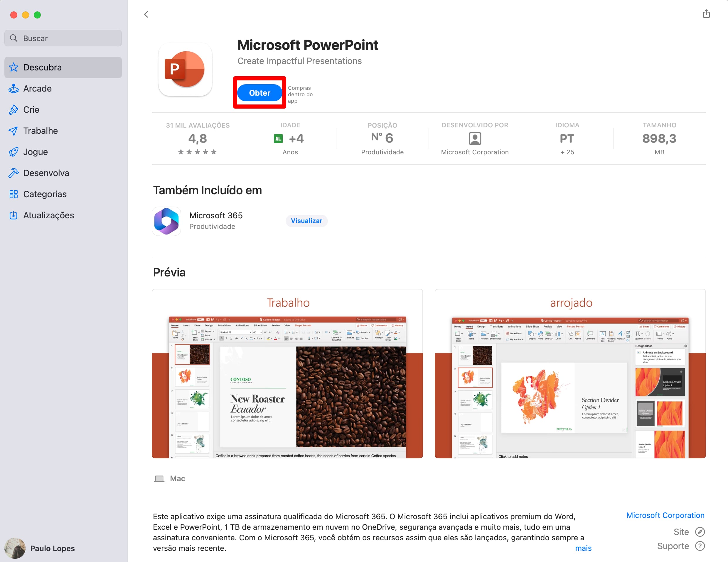Click the back arrow navigation icon
This screenshot has width=728, height=562.
(x=146, y=14)
